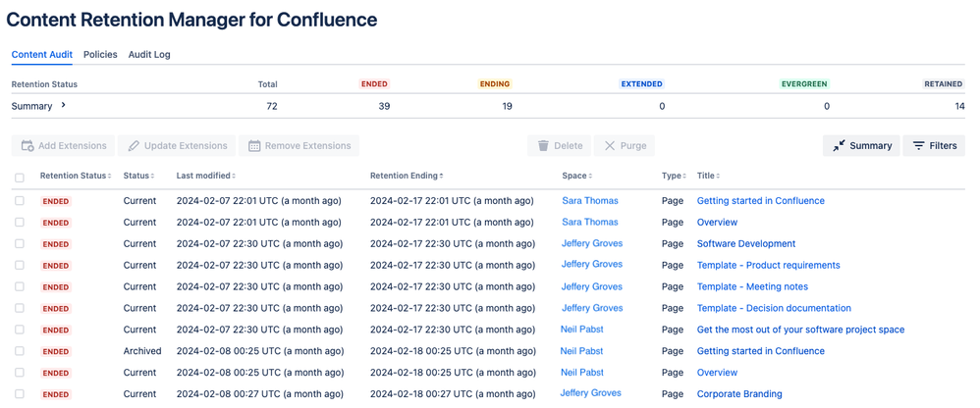The image size is (980, 408).
Task: Click the Update Extensions button
Action: coord(177,146)
